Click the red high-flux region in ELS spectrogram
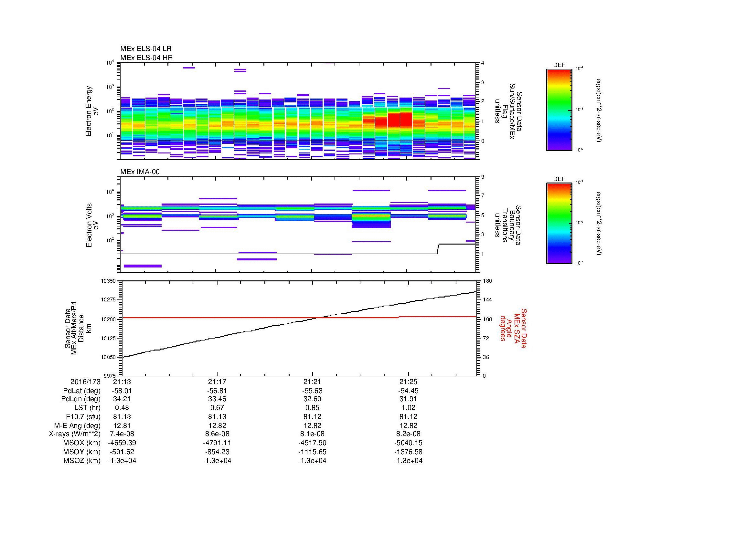The image size is (756, 534). (x=394, y=120)
